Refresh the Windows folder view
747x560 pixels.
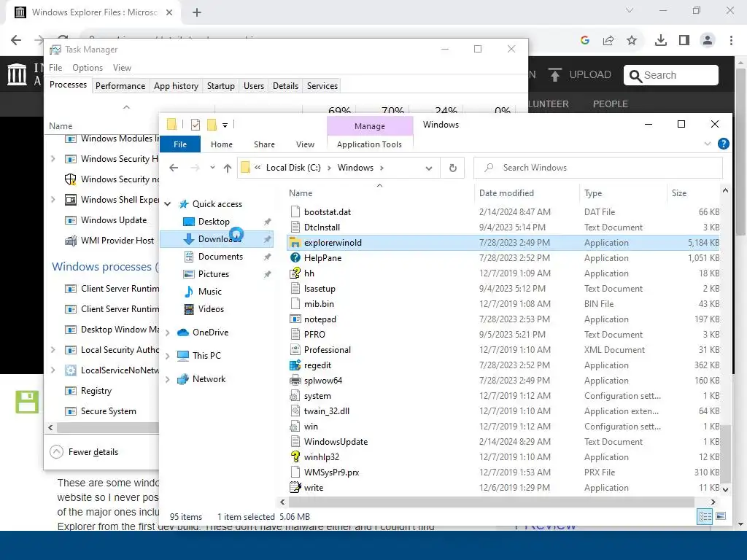[x=452, y=168]
